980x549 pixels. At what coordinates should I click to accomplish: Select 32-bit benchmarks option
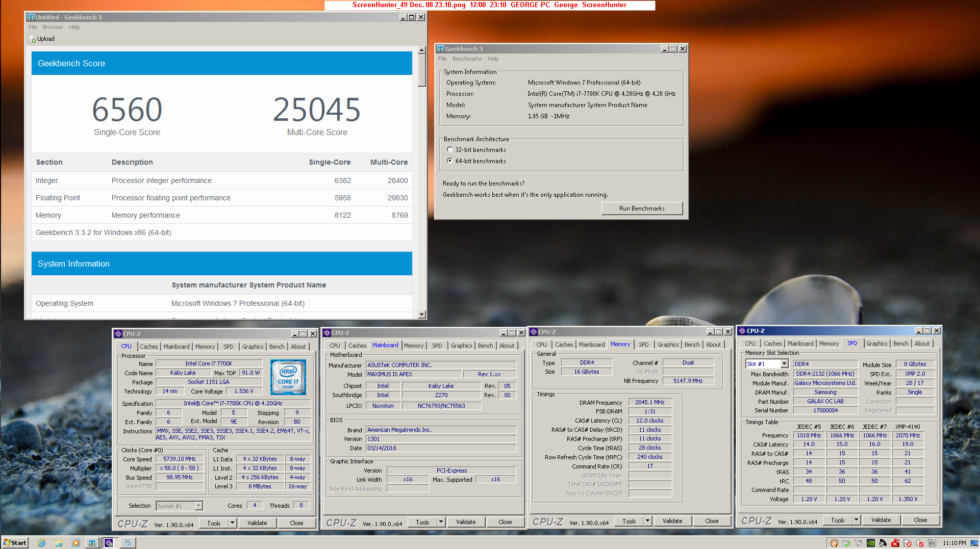pos(449,150)
